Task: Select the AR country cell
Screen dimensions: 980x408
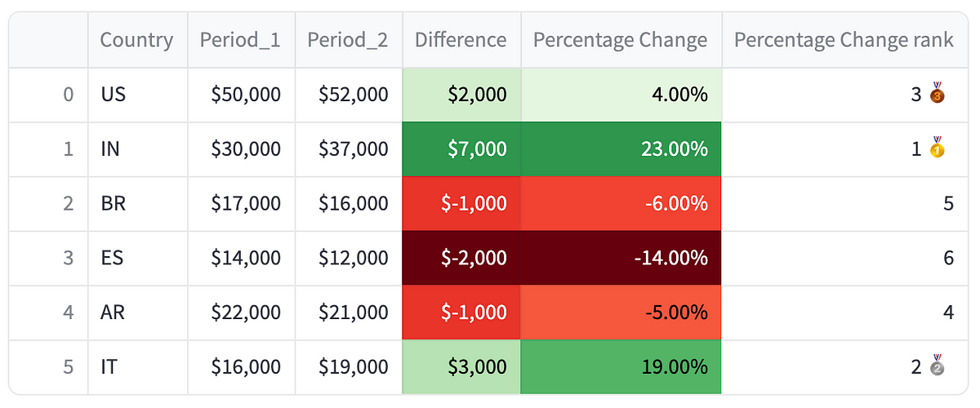Action: pos(137,312)
